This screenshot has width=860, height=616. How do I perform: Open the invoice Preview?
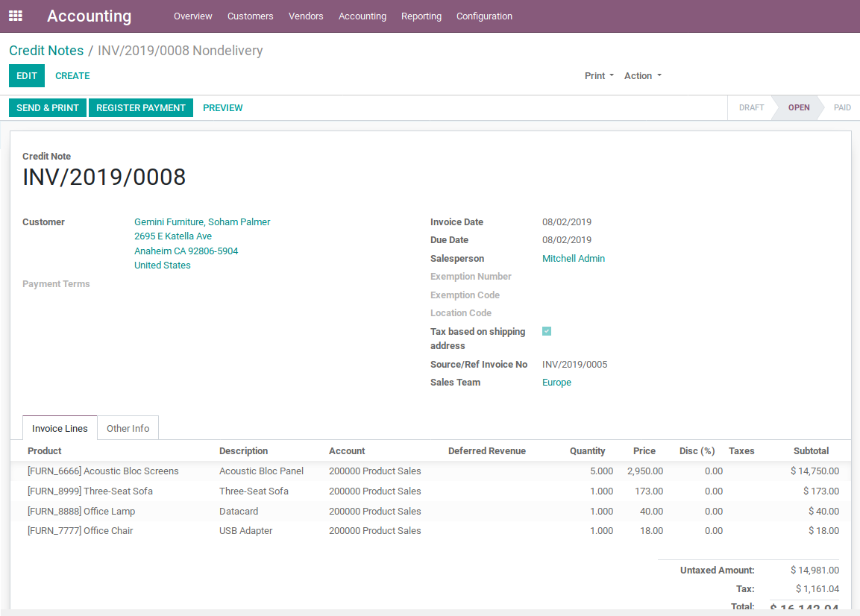pyautogui.click(x=222, y=108)
